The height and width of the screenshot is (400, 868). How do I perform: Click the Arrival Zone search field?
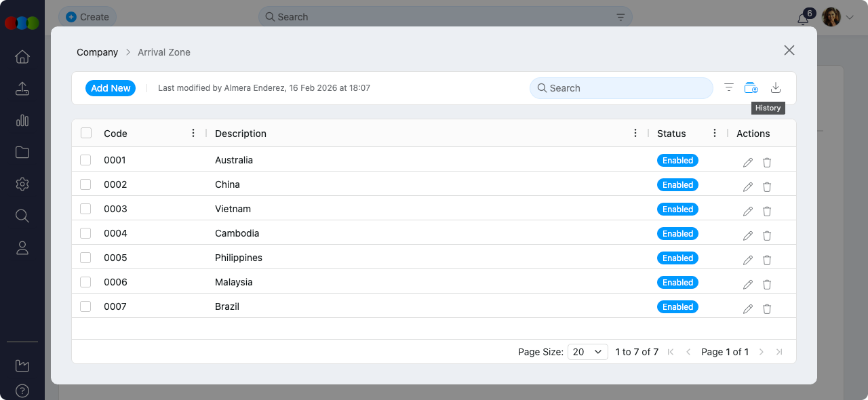click(621, 88)
